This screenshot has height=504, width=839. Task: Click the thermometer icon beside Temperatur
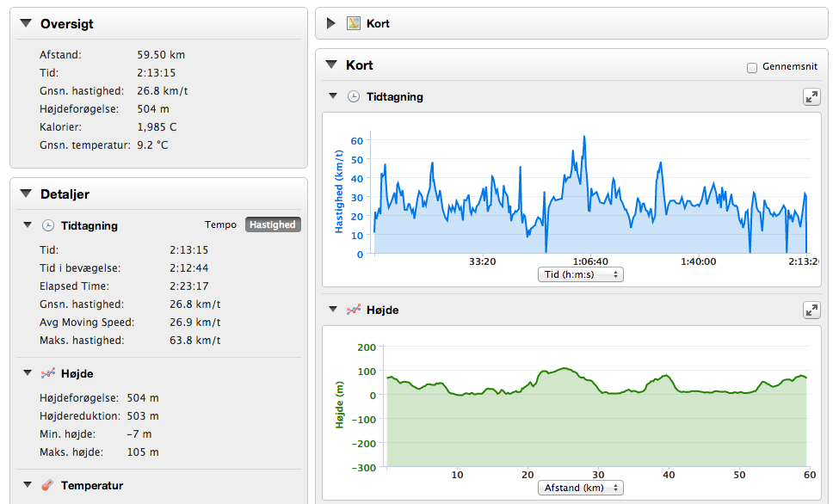pos(47,485)
